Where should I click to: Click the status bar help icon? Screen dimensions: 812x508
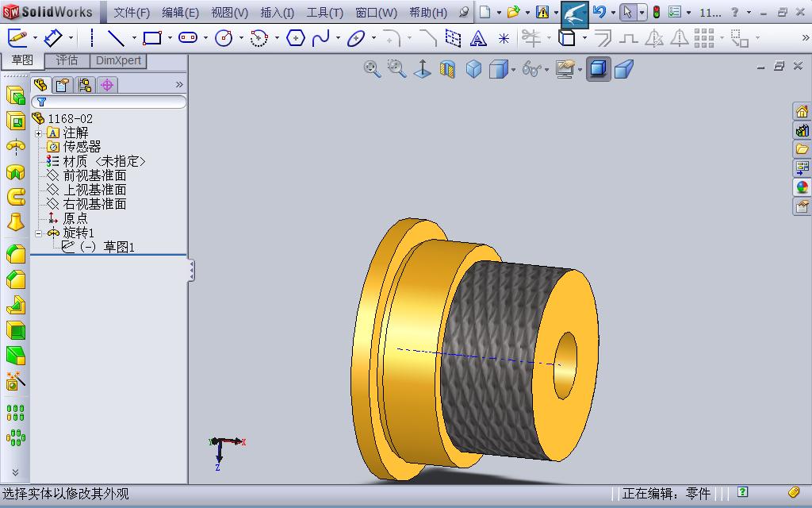742,492
